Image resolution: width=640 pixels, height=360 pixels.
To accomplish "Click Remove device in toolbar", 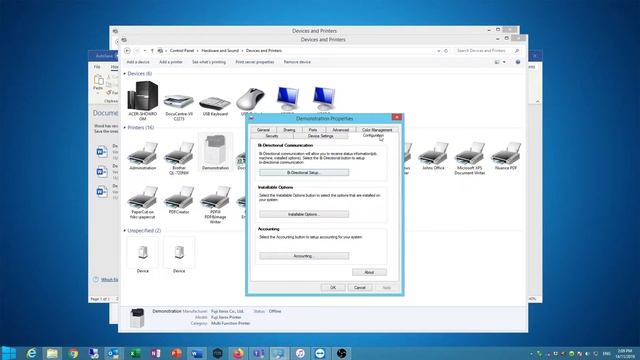I will [297, 62].
